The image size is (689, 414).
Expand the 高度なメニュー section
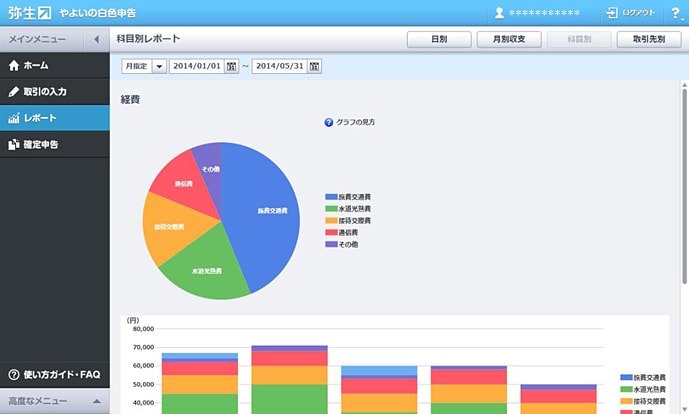pos(97,401)
